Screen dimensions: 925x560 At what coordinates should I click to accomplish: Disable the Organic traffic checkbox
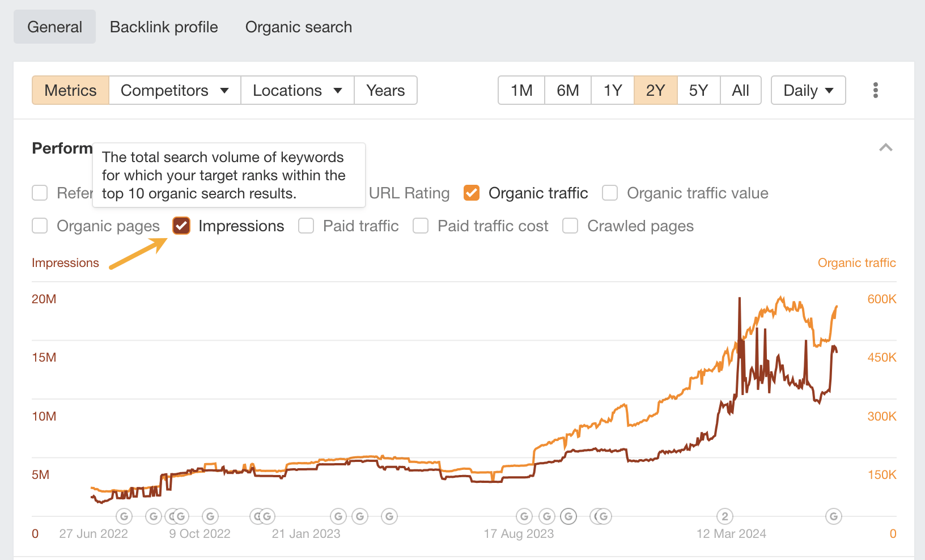click(x=472, y=193)
